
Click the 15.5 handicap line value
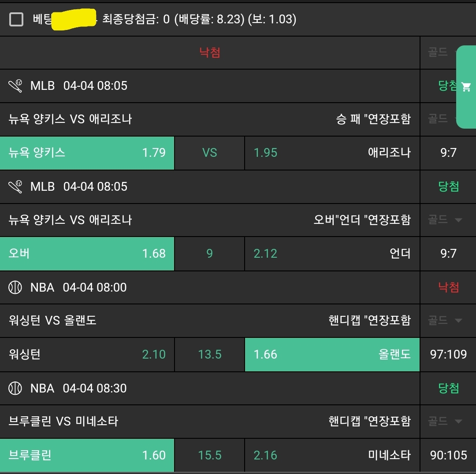pyautogui.click(x=209, y=455)
